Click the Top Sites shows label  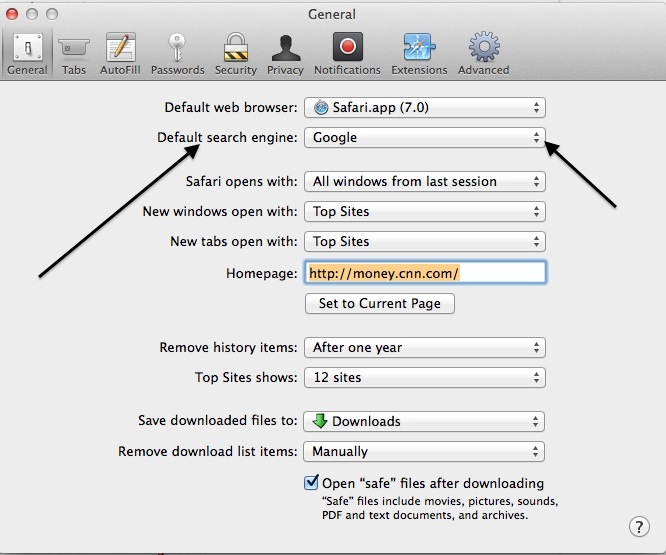(246, 378)
